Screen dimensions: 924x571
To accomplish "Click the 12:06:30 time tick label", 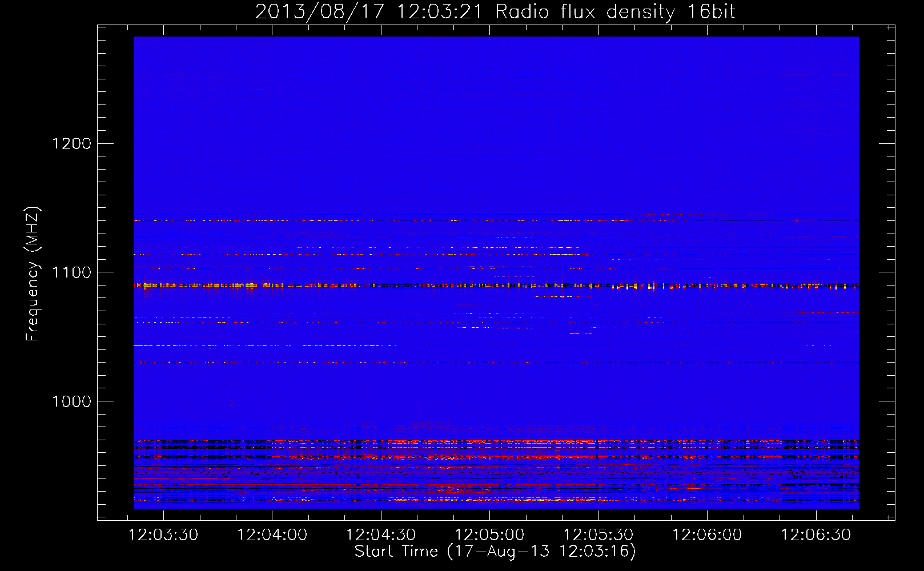I will [x=816, y=535].
